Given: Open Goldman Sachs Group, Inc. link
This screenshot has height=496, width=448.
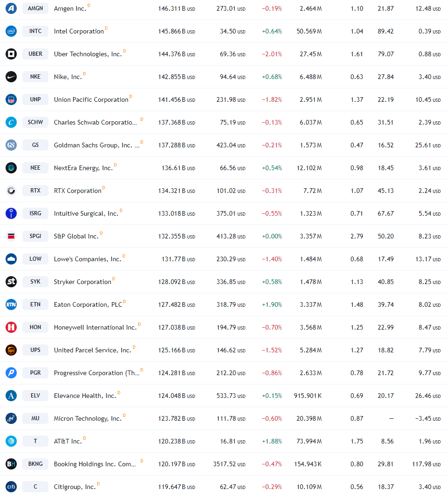Looking at the screenshot, I should 97,145.
